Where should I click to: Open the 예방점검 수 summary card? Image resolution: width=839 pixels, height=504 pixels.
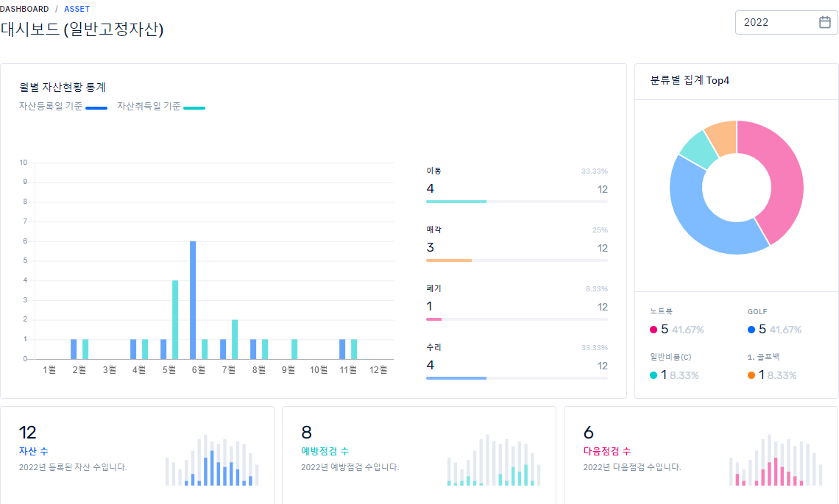(419, 455)
